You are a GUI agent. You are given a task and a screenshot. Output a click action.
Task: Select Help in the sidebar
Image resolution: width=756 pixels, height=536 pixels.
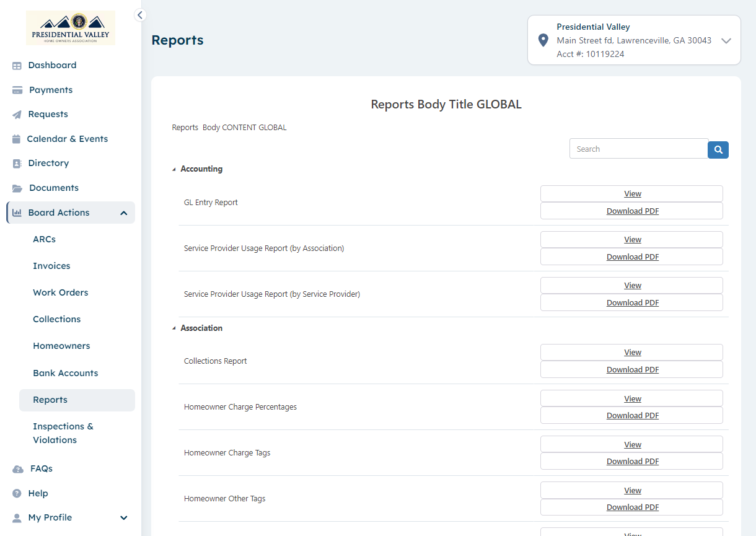(38, 493)
